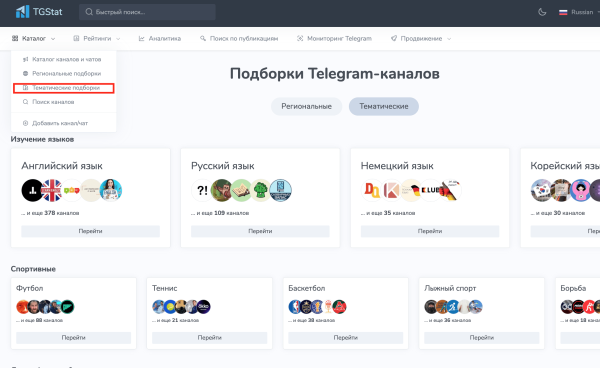Image resolution: width=600 pixels, height=368 pixels.
Task: Open the Теннис collection title
Action: pos(165,288)
